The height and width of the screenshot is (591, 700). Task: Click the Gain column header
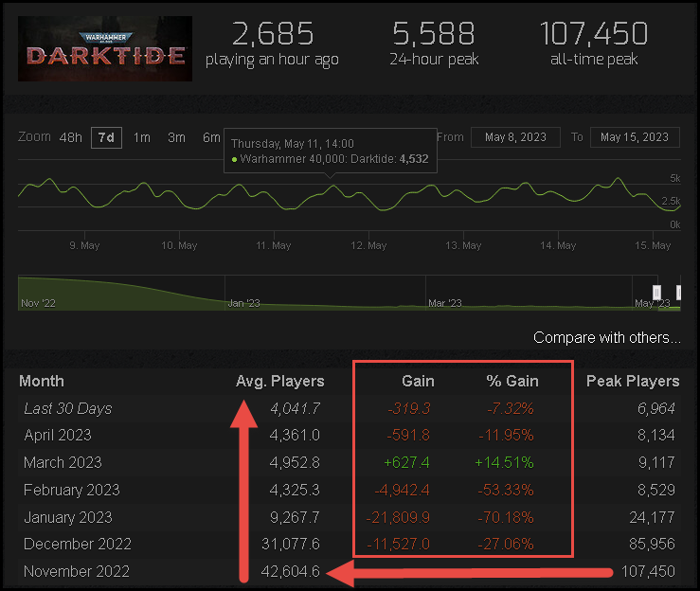[x=418, y=381]
